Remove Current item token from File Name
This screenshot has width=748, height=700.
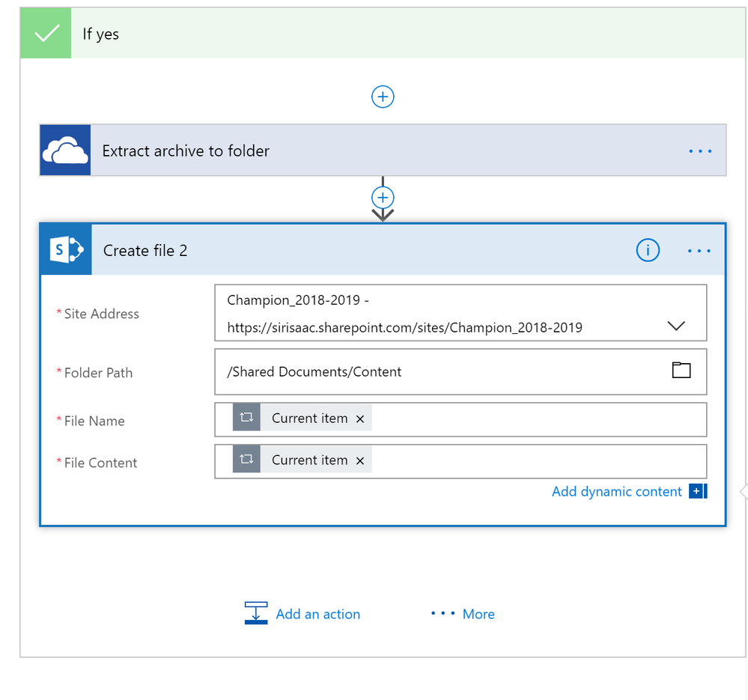tap(360, 419)
